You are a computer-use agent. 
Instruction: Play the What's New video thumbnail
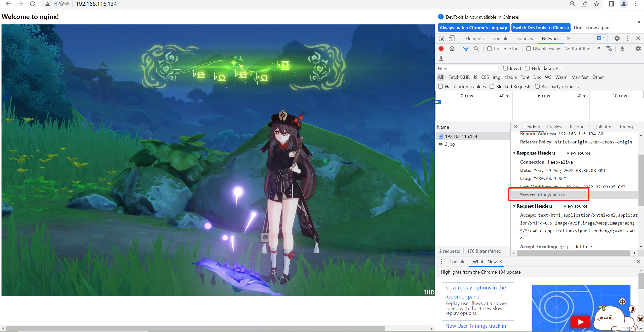(x=581, y=322)
